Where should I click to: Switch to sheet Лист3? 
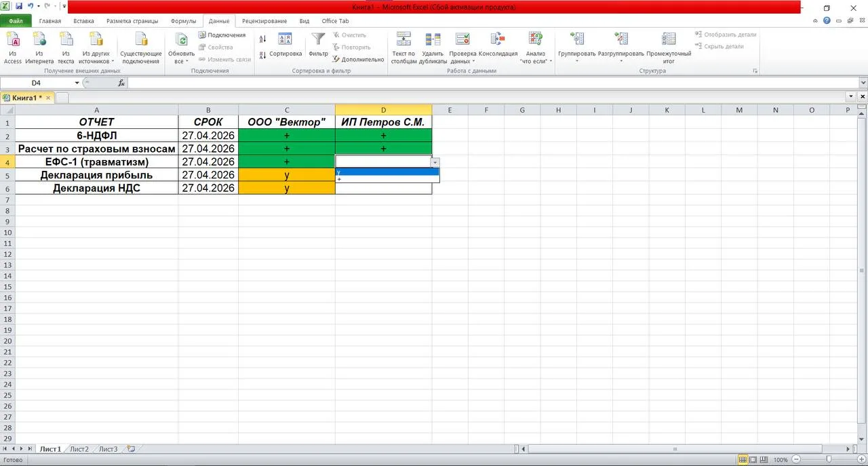[108, 449]
